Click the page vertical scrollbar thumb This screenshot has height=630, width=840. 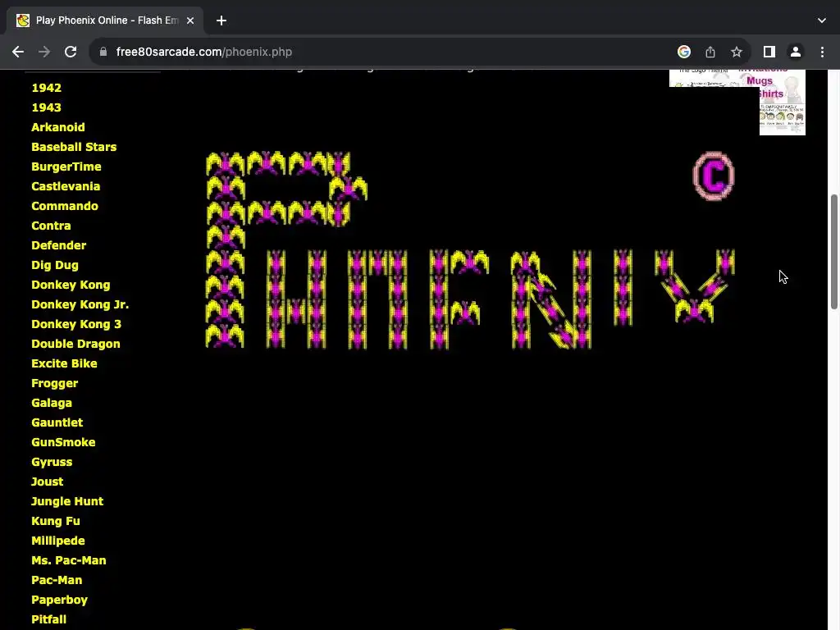(833, 252)
